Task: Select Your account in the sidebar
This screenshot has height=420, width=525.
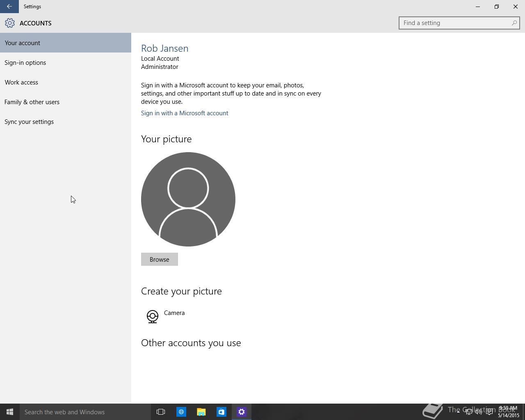Action: pos(66,43)
